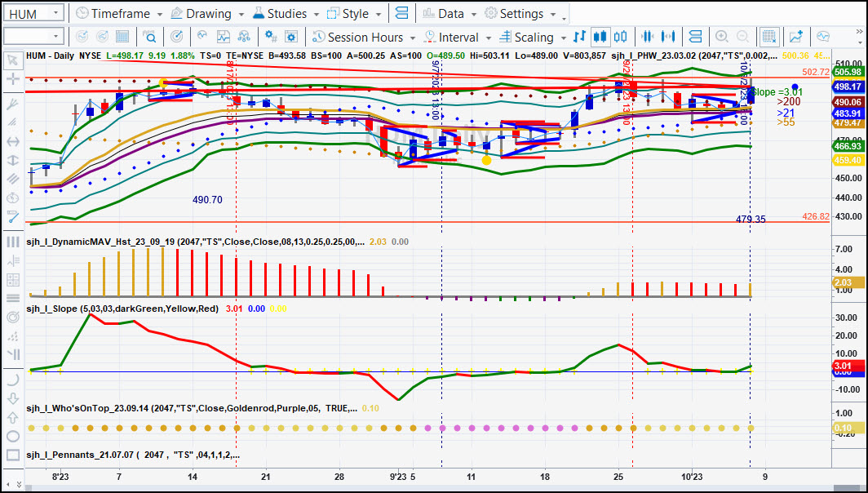Click the calendar grid icon
868x493 pixels.
click(122, 37)
